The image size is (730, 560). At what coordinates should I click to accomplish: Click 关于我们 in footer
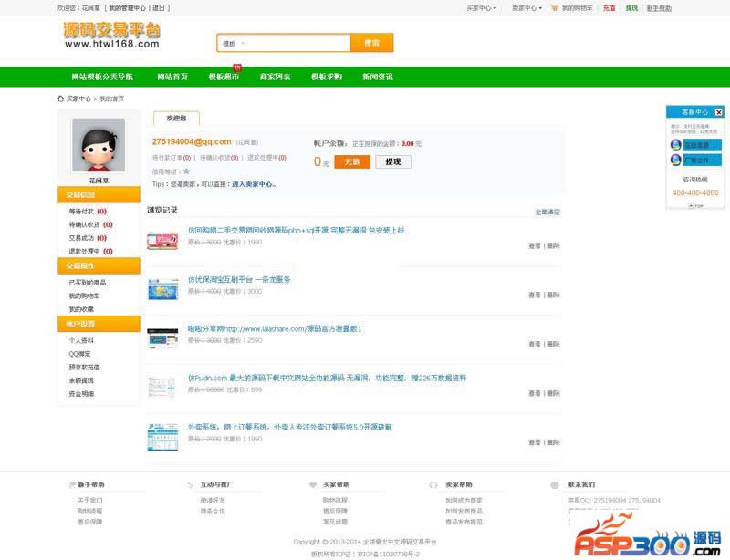click(x=89, y=501)
